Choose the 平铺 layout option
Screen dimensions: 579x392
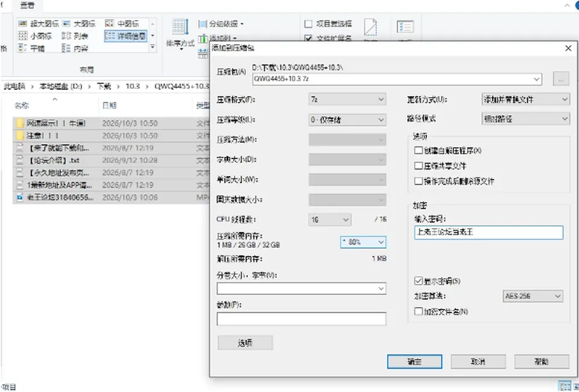31,48
